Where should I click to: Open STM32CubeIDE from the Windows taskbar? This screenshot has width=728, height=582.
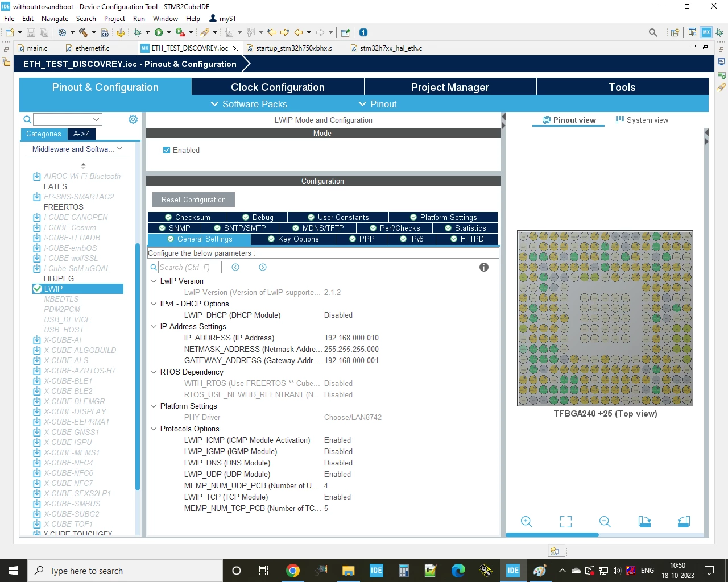513,571
